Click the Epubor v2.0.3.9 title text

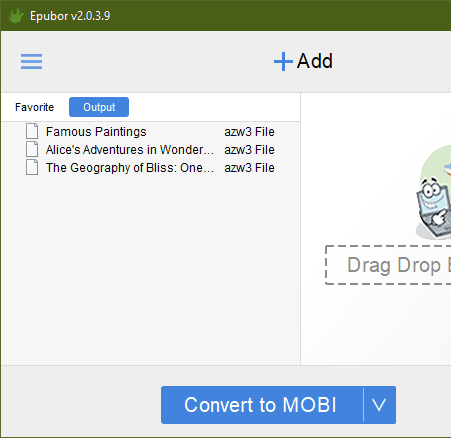[x=70, y=16]
